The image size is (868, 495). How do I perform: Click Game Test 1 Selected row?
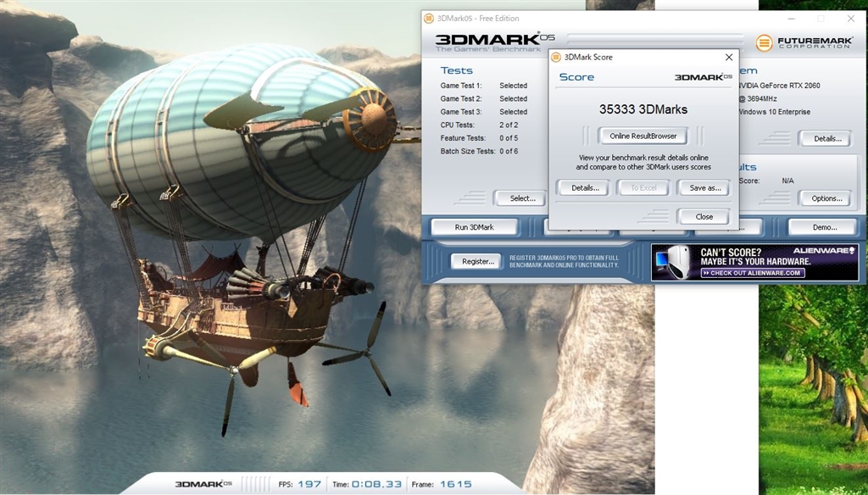(484, 86)
